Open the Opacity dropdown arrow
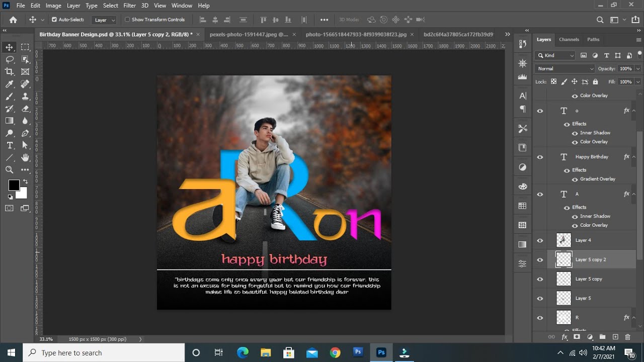This screenshot has height=362, width=644. pos(638,68)
